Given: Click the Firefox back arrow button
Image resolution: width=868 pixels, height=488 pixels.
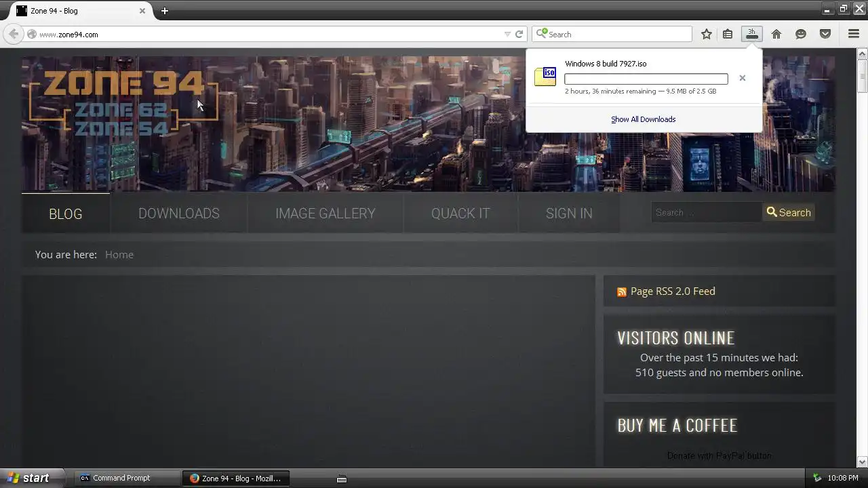Looking at the screenshot, I should tap(14, 34).
